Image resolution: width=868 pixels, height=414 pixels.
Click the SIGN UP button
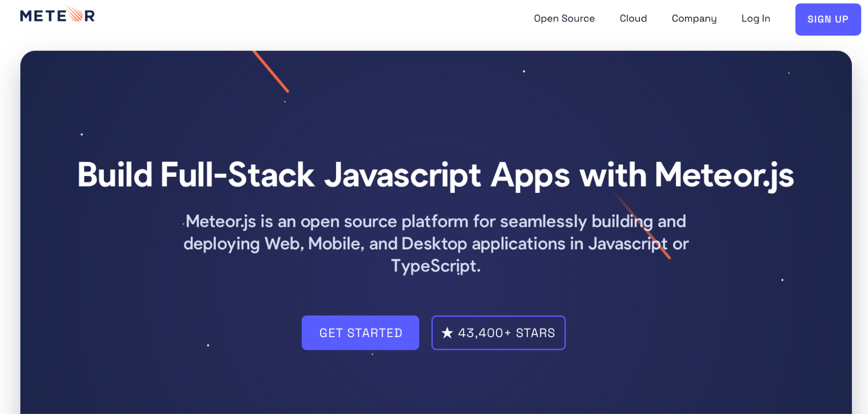[828, 20]
